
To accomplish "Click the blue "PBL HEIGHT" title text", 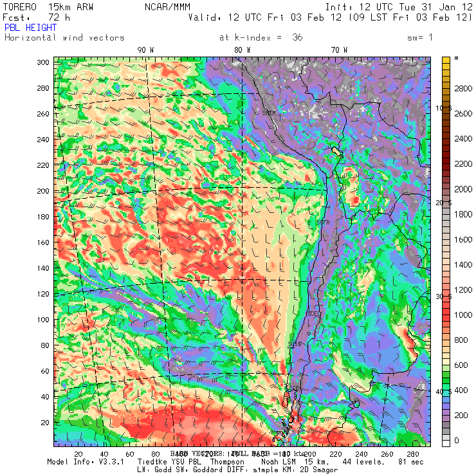I will 30,28.
